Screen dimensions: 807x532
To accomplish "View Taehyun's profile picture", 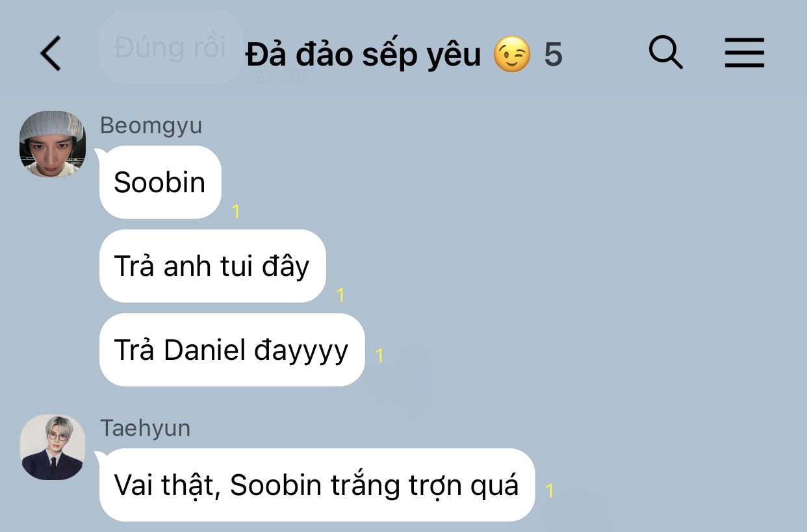I will tap(53, 447).
